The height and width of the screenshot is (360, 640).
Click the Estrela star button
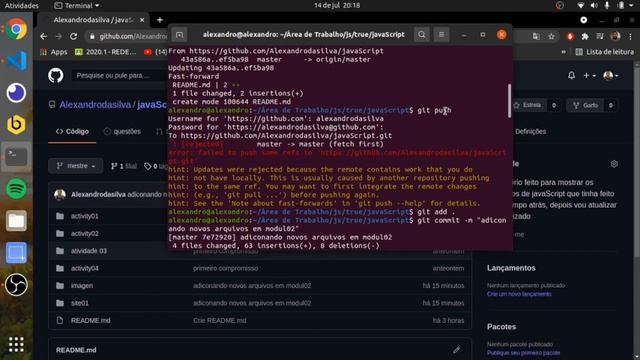coord(528,105)
